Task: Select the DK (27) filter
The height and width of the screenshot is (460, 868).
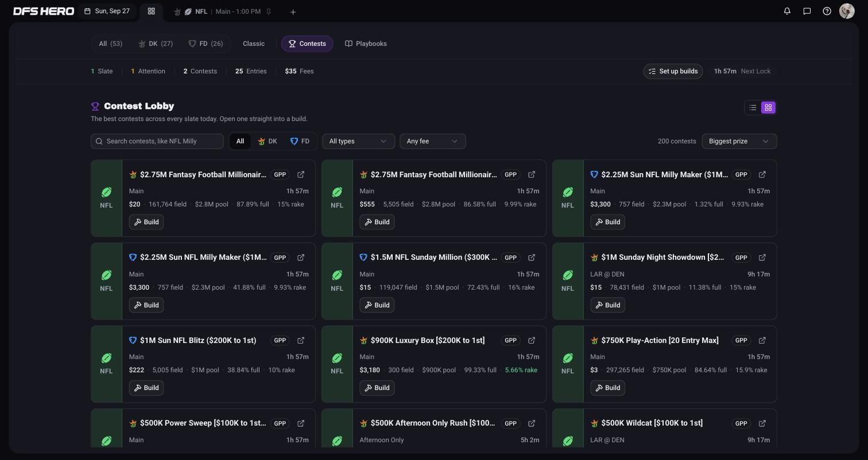Action: 155,44
